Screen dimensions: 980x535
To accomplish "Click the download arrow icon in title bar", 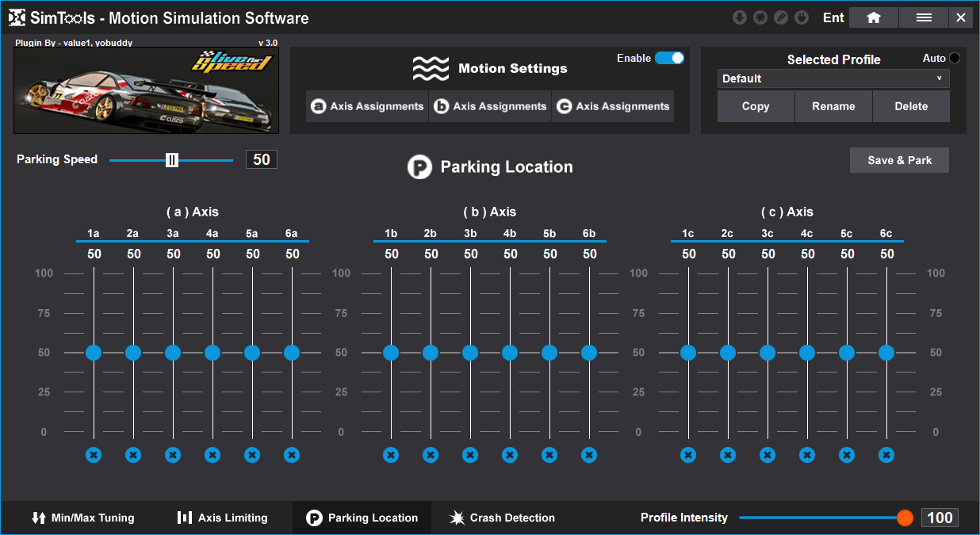I will pos(740,17).
